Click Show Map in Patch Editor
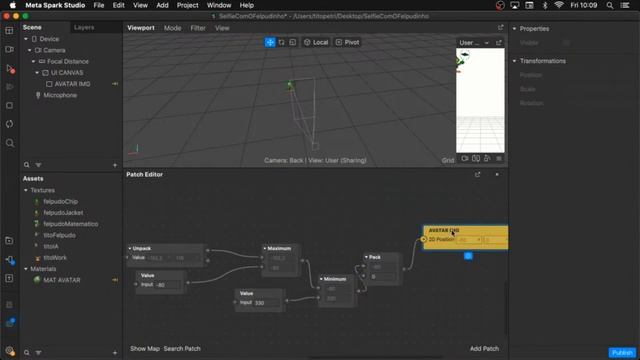Viewport: 640px width, 360px height. [x=144, y=349]
